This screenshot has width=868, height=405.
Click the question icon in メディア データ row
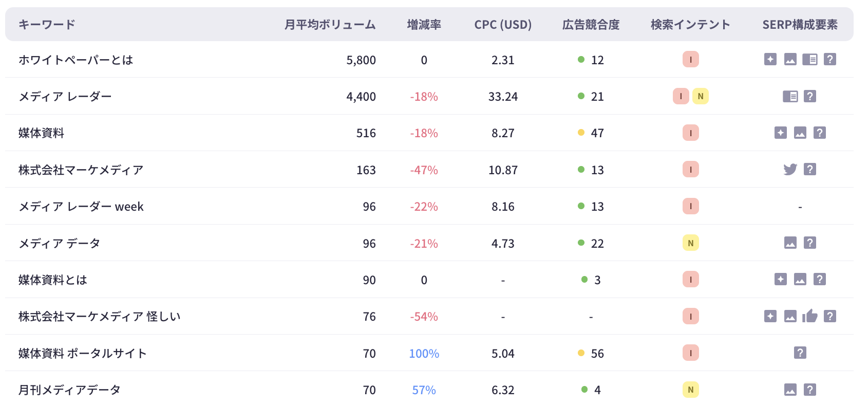[810, 243]
